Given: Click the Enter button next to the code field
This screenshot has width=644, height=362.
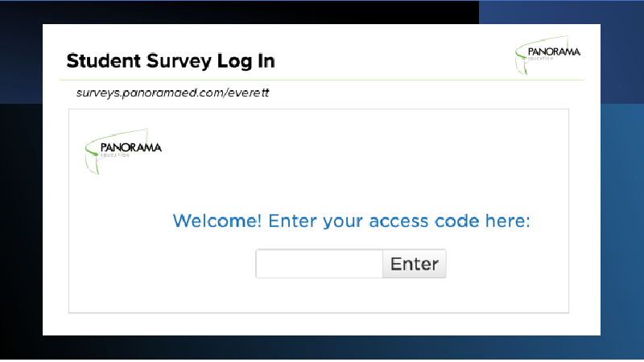Looking at the screenshot, I should click(415, 264).
